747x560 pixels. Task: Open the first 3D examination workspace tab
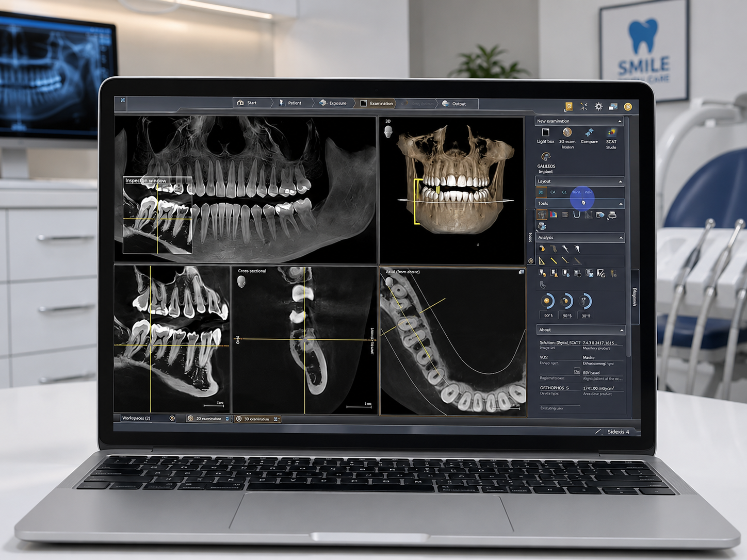click(x=209, y=419)
